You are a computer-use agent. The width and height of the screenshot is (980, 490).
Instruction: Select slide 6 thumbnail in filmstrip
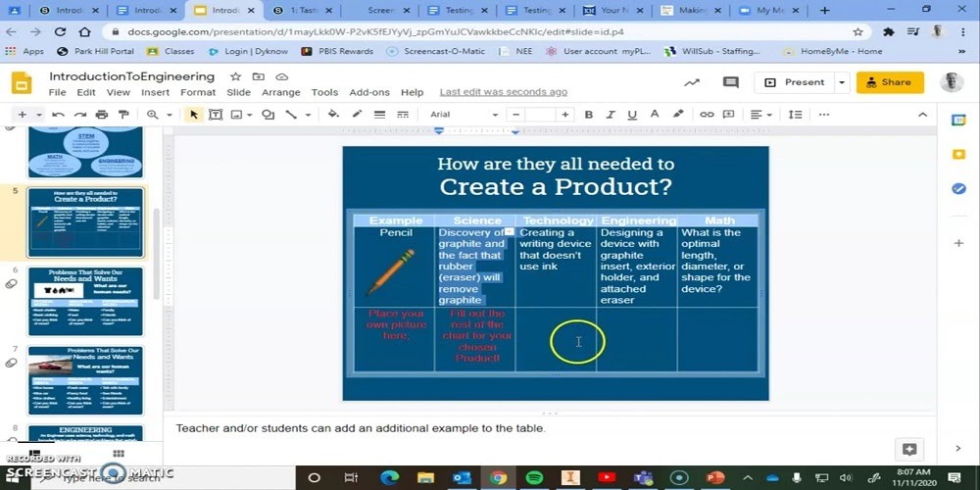click(x=85, y=302)
